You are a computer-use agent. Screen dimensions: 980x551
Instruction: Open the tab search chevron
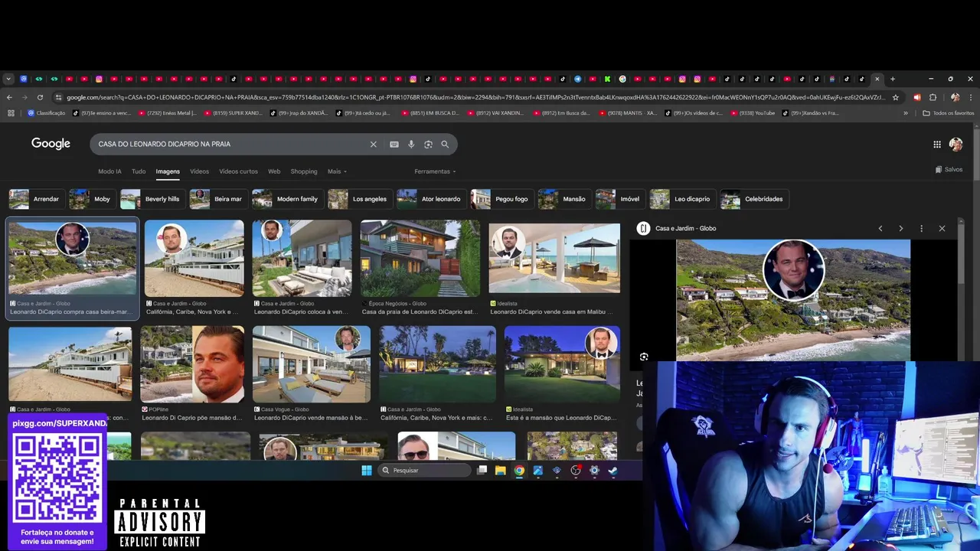8,79
